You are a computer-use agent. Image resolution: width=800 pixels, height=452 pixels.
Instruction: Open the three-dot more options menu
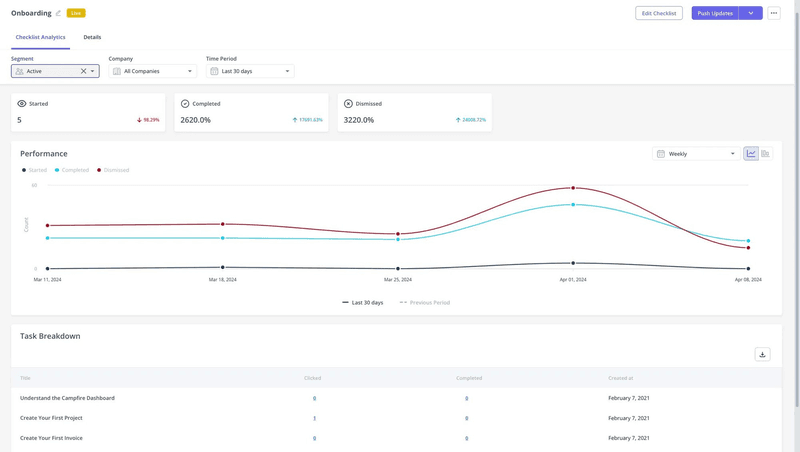773,13
